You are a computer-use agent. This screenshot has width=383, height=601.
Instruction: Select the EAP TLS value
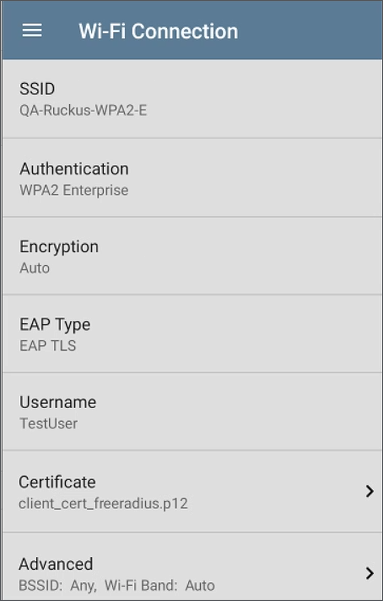tap(48, 346)
